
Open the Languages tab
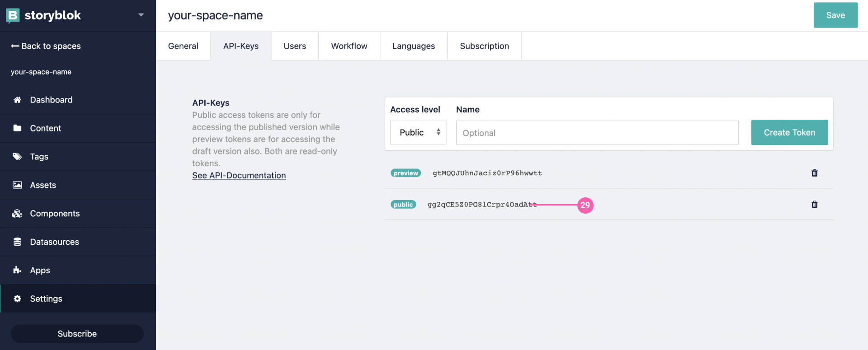coord(414,46)
